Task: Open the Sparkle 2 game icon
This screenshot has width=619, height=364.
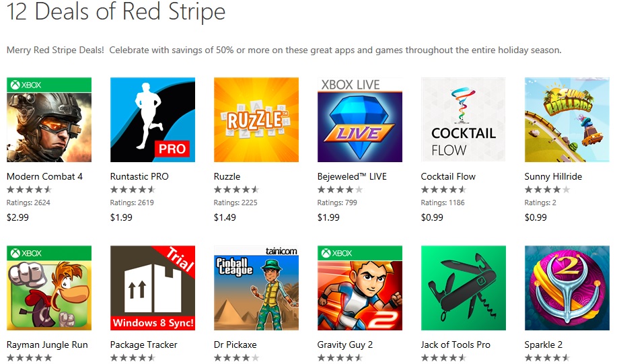Action: tap(567, 288)
